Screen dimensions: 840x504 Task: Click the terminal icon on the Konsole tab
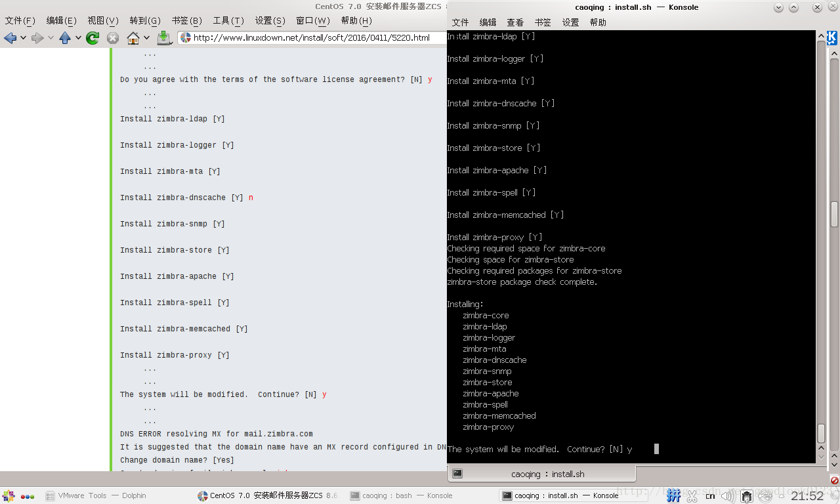click(457, 474)
